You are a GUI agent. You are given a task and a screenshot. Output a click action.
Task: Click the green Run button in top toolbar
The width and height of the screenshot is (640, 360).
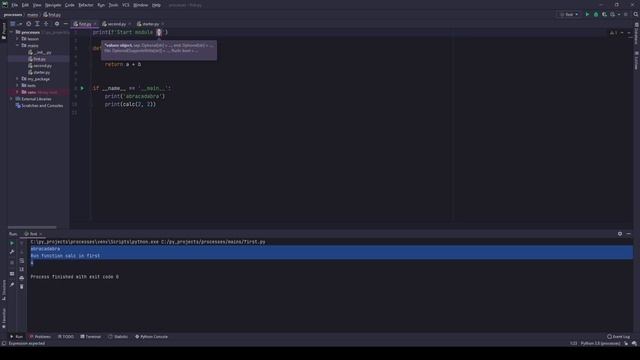[x=587, y=14]
